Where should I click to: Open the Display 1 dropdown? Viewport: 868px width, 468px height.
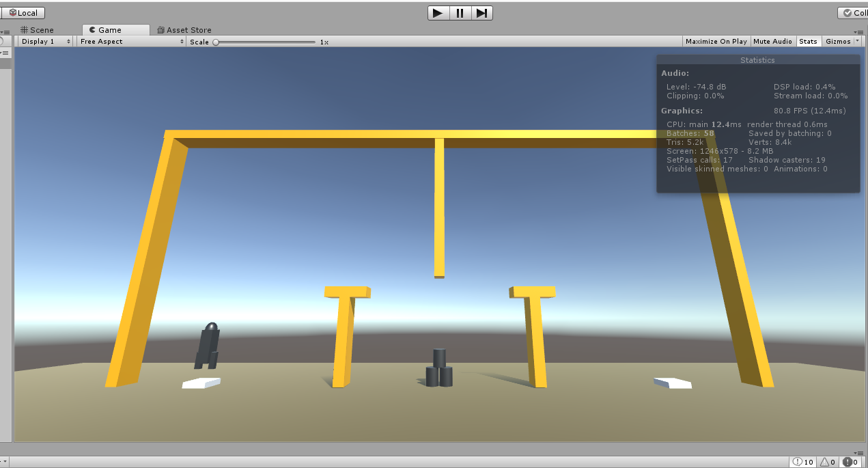tap(45, 42)
